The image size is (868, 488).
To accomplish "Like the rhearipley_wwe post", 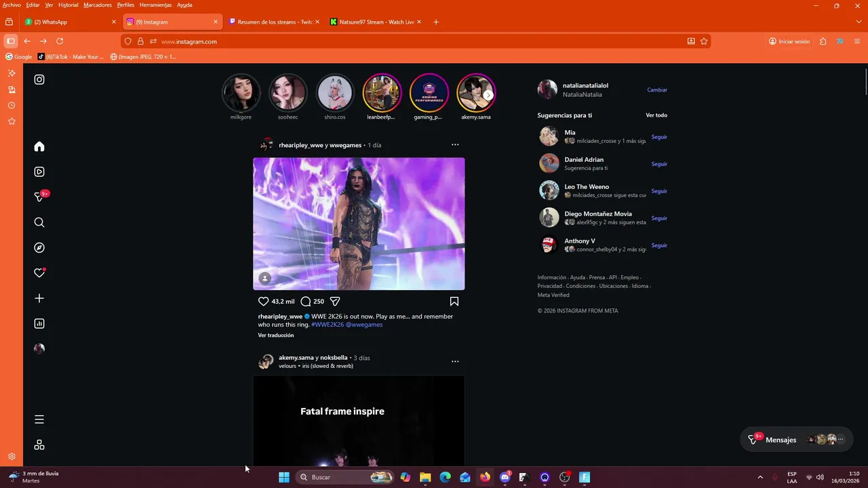I will click(x=264, y=301).
